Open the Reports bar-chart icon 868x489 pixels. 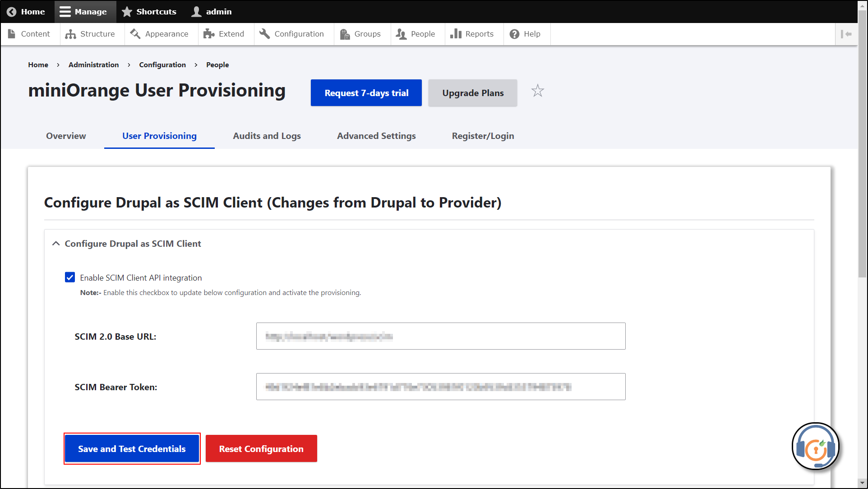click(x=455, y=34)
